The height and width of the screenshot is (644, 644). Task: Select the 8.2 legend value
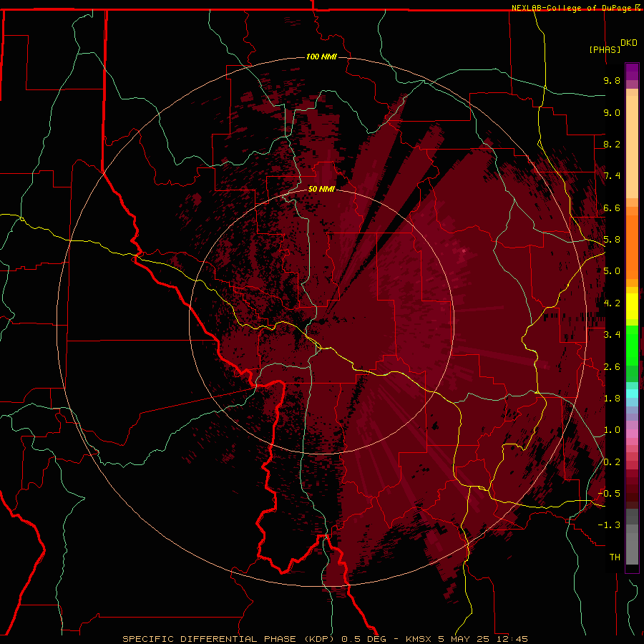[x=612, y=144]
